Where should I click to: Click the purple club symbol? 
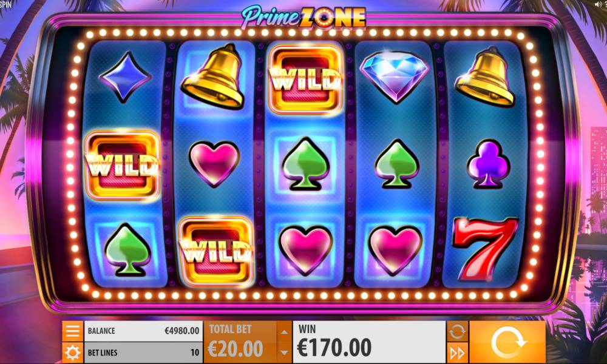point(488,164)
